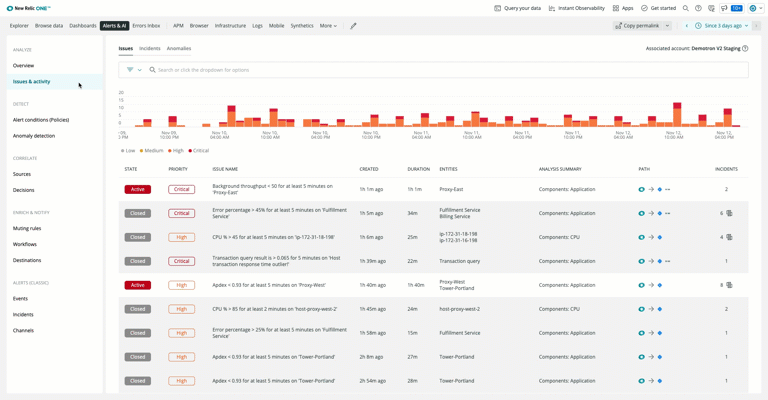Open the user account menu dropdown
This screenshot has height=400, width=768.
coord(756,8)
